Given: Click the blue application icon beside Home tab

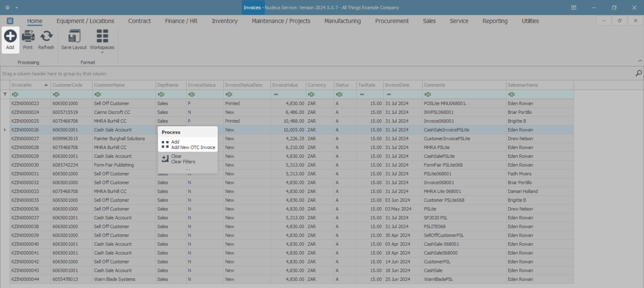Looking at the screenshot, I should (10, 21).
